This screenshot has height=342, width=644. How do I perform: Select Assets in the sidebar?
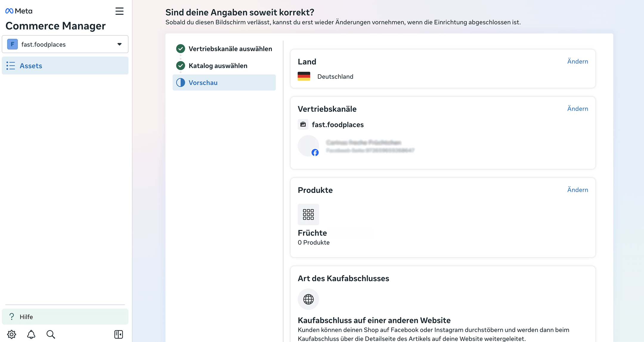point(65,66)
